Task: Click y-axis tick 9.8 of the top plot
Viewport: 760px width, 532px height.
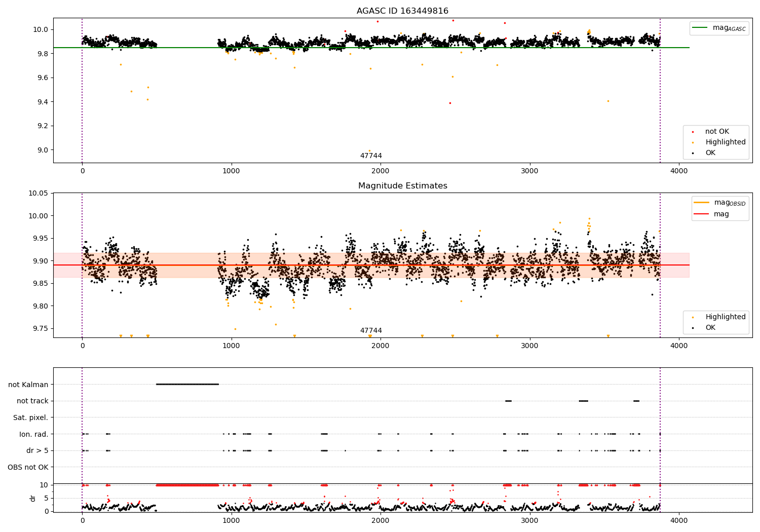Action: [43, 54]
